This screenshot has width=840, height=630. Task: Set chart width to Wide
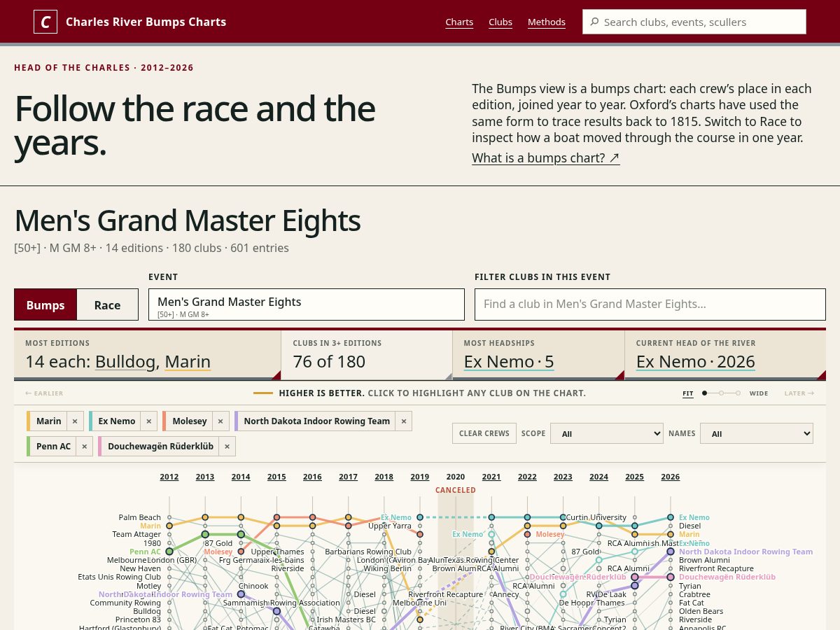(759, 393)
